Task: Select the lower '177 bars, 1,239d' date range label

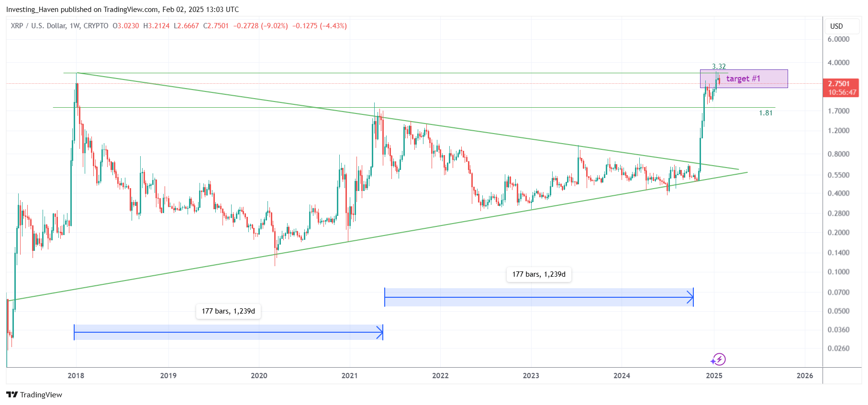Action: pos(228,311)
